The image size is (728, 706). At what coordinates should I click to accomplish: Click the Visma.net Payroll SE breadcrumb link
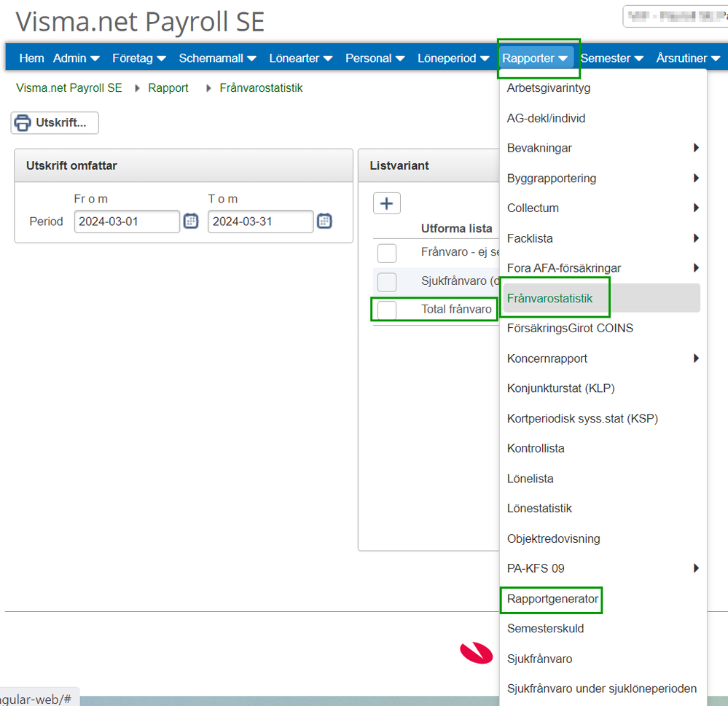pos(69,87)
